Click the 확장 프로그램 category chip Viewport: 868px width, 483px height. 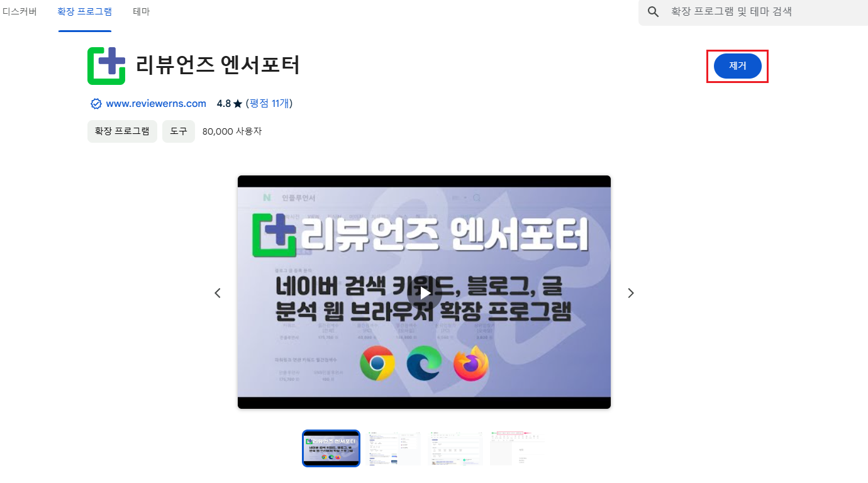[x=122, y=131]
